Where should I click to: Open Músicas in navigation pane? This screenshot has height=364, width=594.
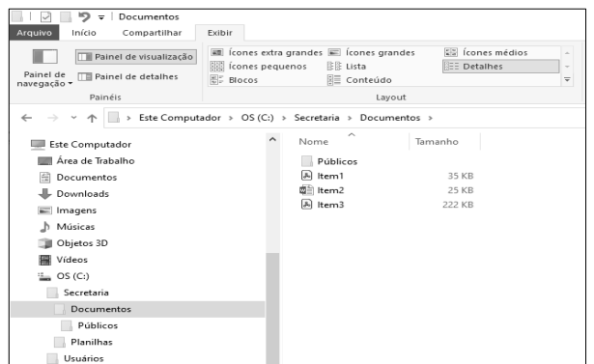(67, 227)
